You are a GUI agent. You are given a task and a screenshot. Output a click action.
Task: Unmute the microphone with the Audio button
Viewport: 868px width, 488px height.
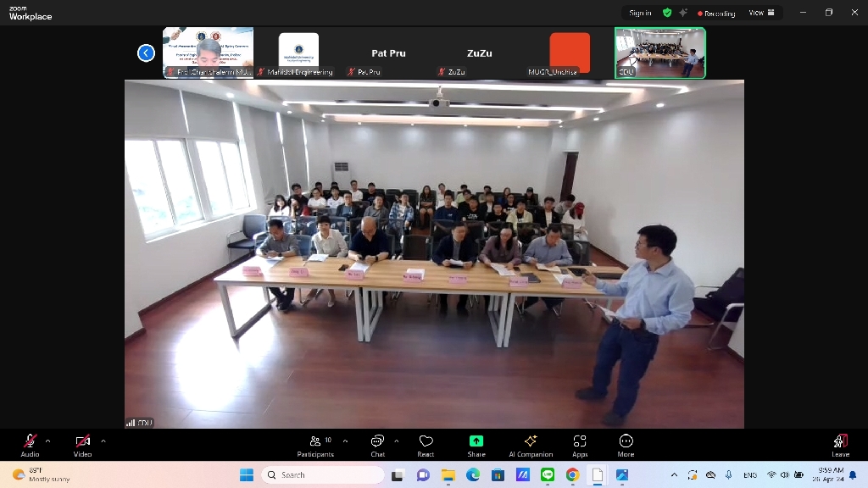pyautogui.click(x=30, y=443)
